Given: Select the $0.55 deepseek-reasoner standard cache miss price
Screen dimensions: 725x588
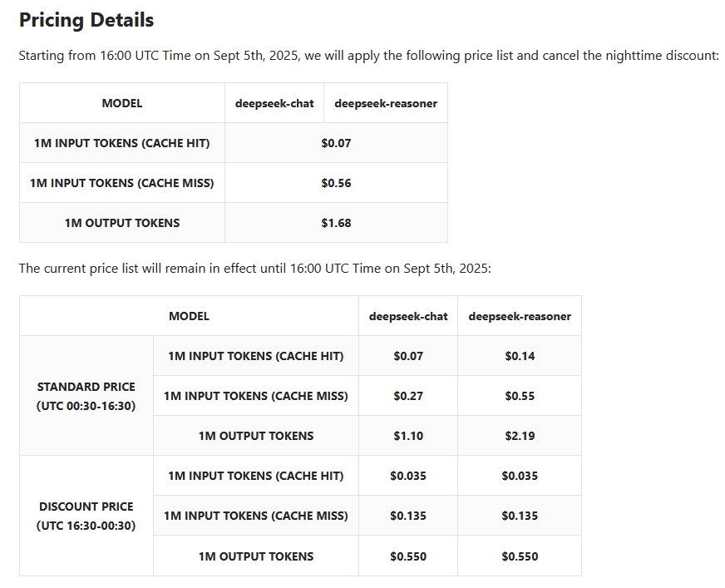Looking at the screenshot, I should pyautogui.click(x=520, y=396).
